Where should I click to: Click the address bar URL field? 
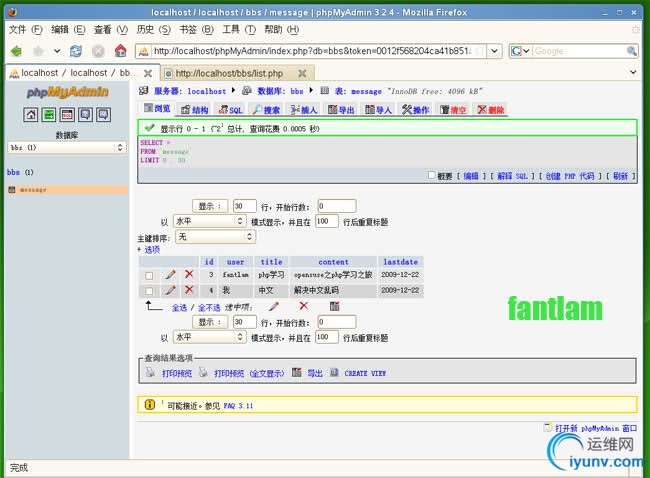point(312,51)
